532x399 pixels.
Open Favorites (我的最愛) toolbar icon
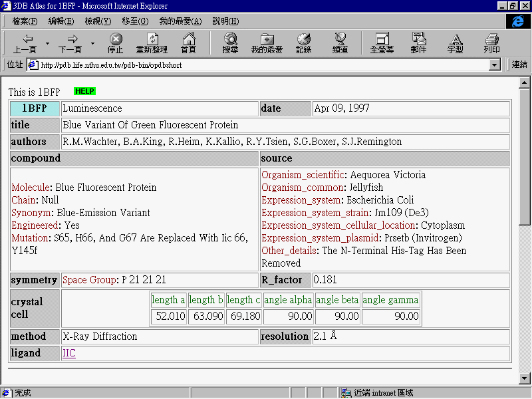pos(267,39)
